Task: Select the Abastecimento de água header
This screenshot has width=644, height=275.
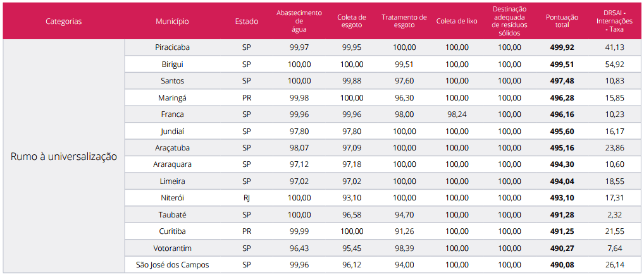Action: [299, 21]
